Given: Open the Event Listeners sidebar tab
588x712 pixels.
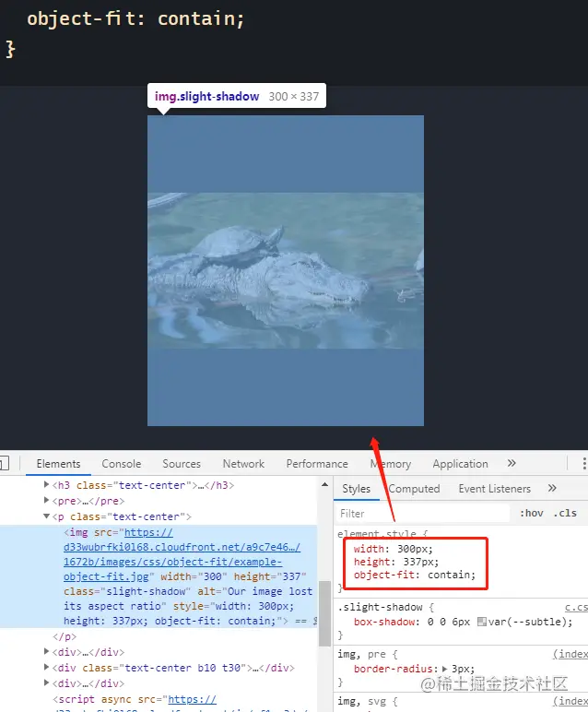Looking at the screenshot, I should coord(494,489).
